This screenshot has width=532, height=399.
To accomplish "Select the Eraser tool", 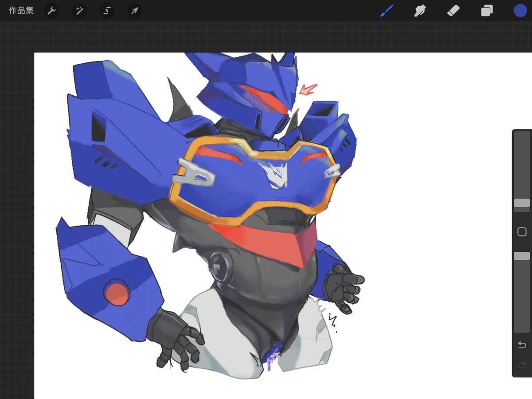I will pyautogui.click(x=454, y=11).
